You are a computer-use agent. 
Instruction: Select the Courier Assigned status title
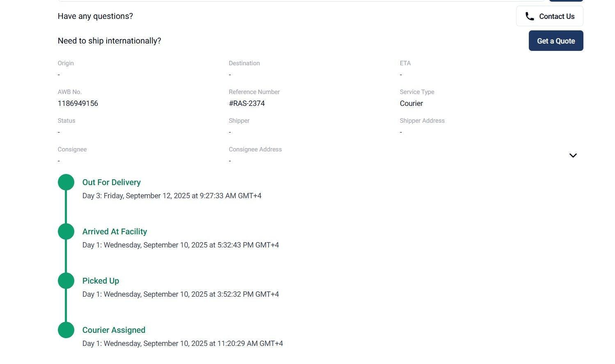114,330
